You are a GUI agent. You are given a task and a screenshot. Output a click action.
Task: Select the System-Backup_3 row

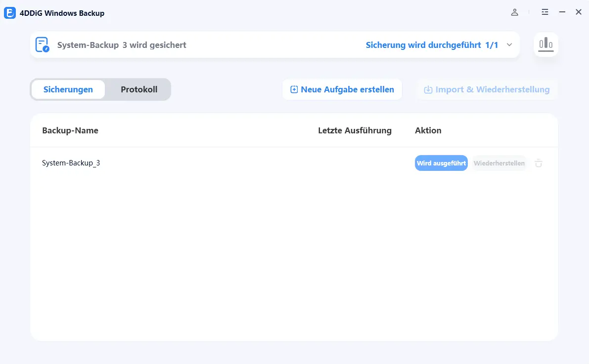coord(71,162)
